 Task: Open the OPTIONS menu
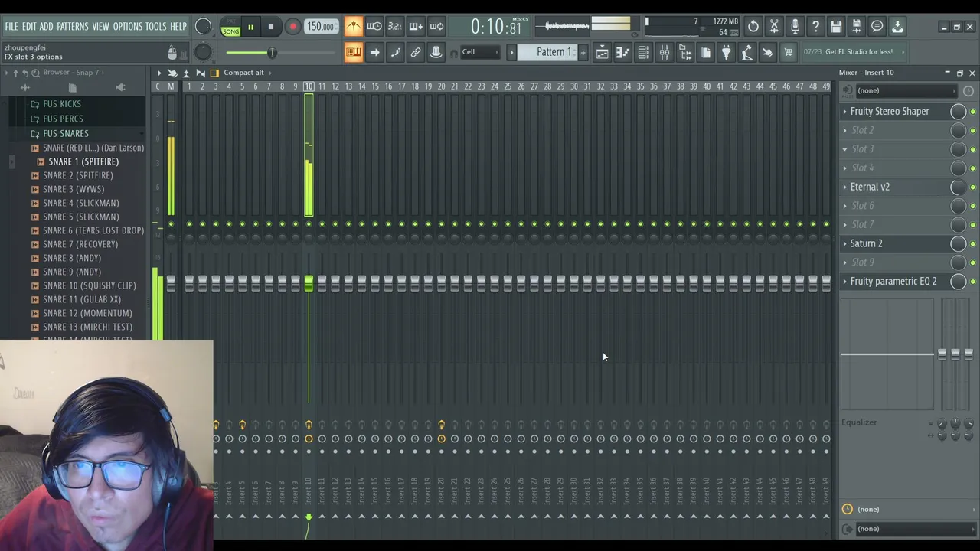(x=128, y=27)
